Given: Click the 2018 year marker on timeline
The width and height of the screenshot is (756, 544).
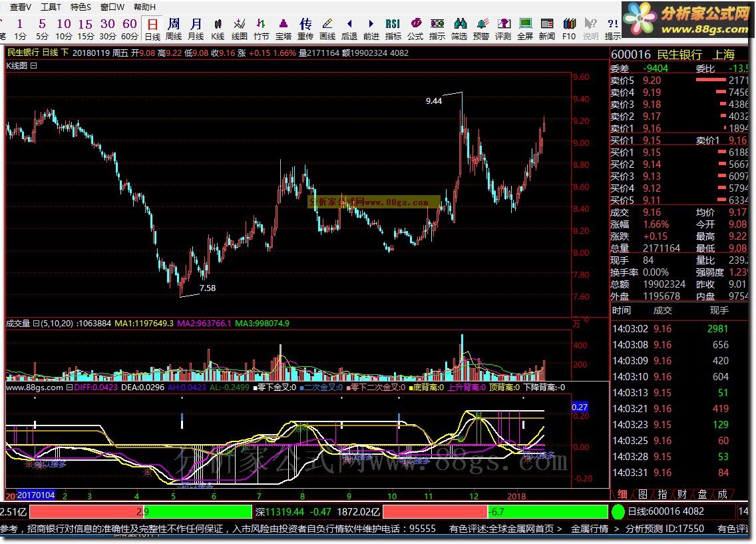Looking at the screenshot, I should pyautogui.click(x=516, y=496).
